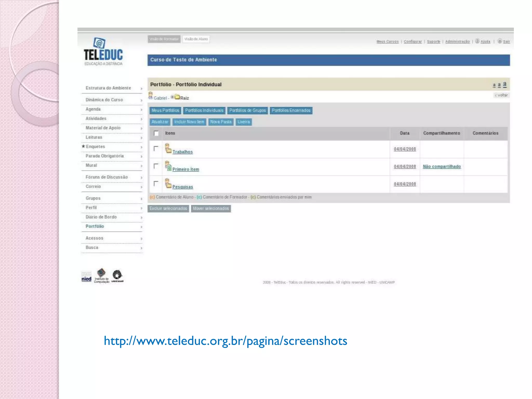
Task: Open Parada Obrigatória in the sidebar
Action: coord(105,156)
